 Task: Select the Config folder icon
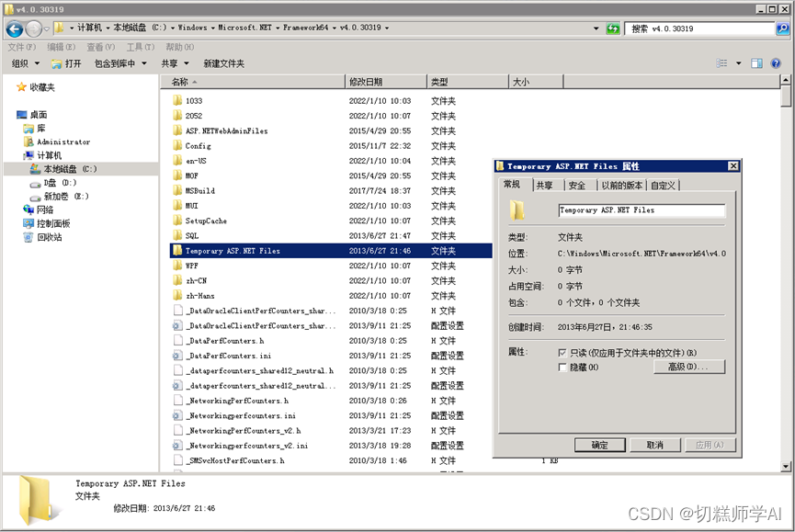[177, 145]
